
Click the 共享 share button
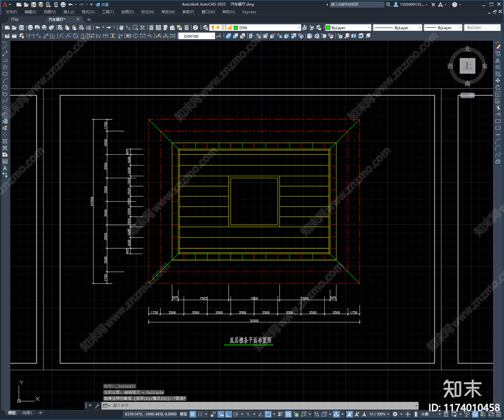coord(102,4)
